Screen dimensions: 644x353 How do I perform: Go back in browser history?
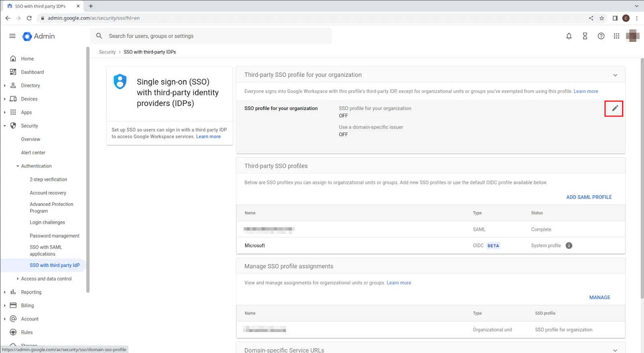8,18
